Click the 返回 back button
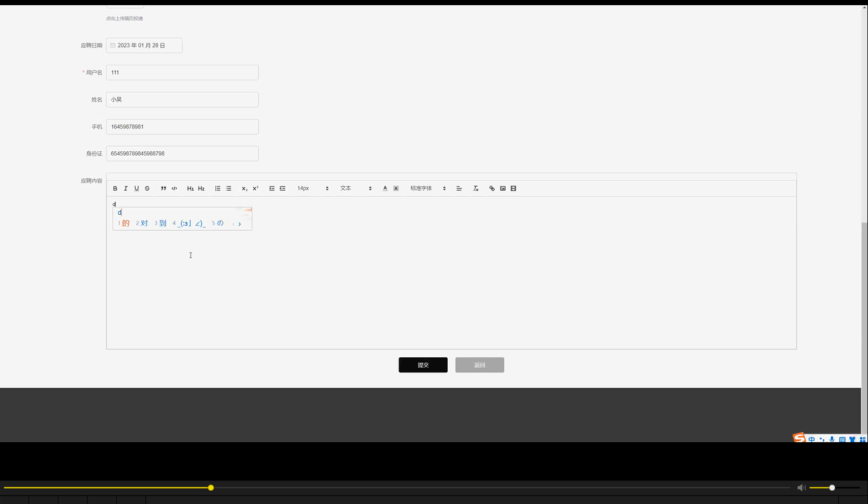 [480, 365]
